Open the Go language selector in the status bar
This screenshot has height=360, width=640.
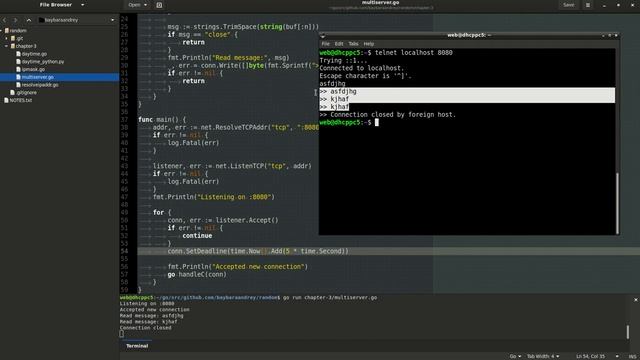click(515, 356)
